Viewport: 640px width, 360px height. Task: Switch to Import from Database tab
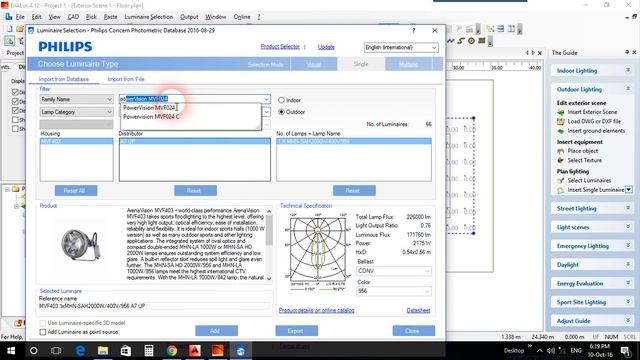pyautogui.click(x=64, y=79)
